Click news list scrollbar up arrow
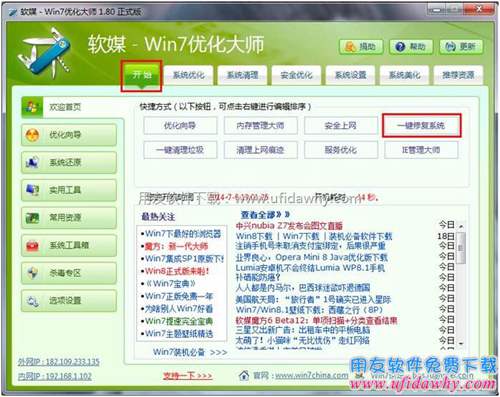Viewport: 500px width, 397px height. click(461, 226)
